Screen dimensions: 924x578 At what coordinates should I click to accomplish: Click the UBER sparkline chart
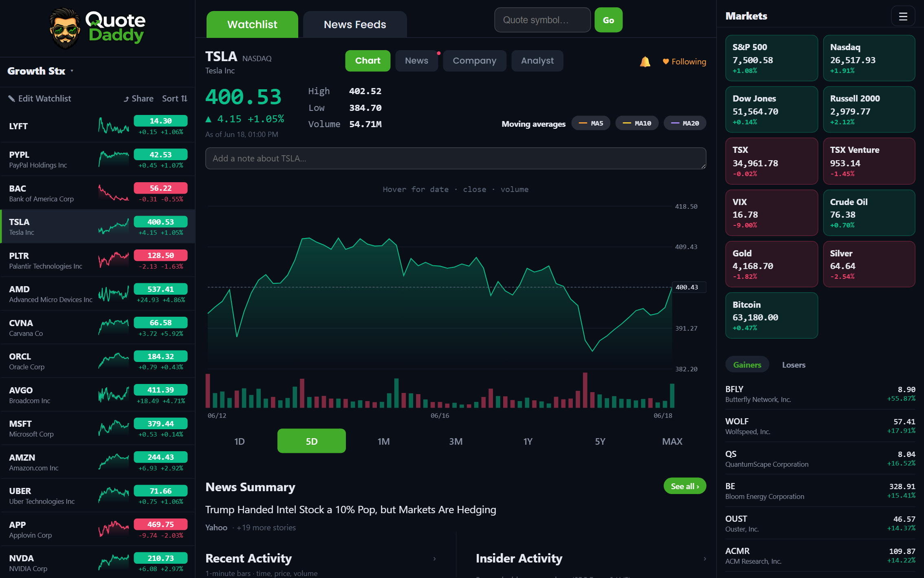click(x=114, y=496)
